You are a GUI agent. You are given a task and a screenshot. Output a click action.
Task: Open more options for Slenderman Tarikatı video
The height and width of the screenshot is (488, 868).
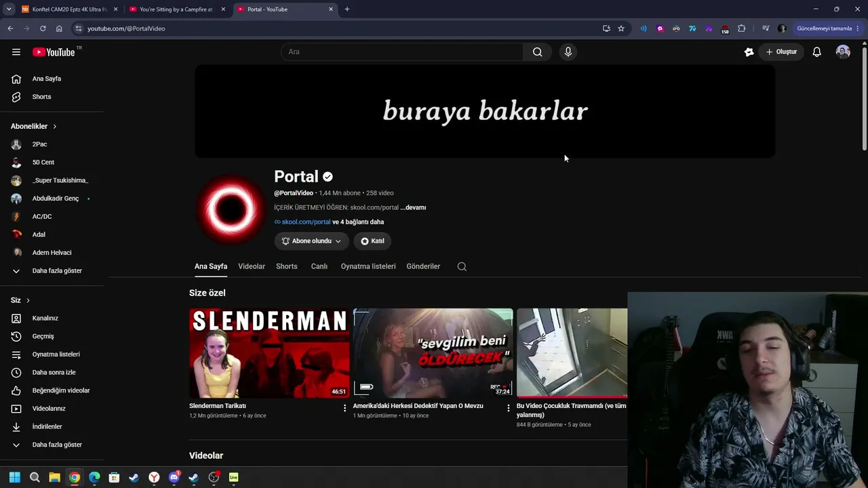(x=344, y=408)
